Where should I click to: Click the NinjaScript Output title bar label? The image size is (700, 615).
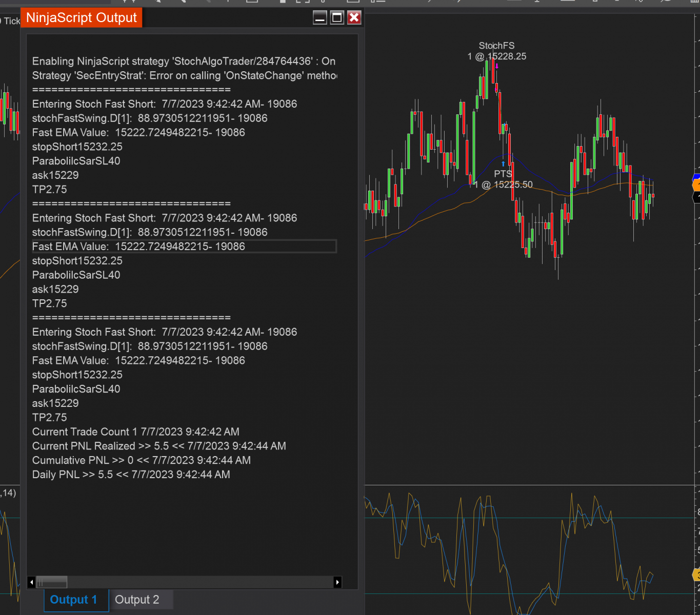coord(82,18)
